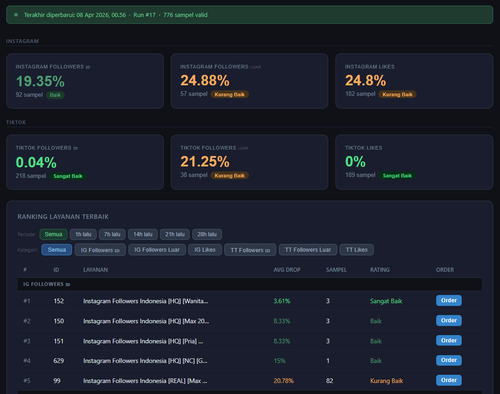Order service ID 99
The image size is (500, 394).
click(449, 380)
